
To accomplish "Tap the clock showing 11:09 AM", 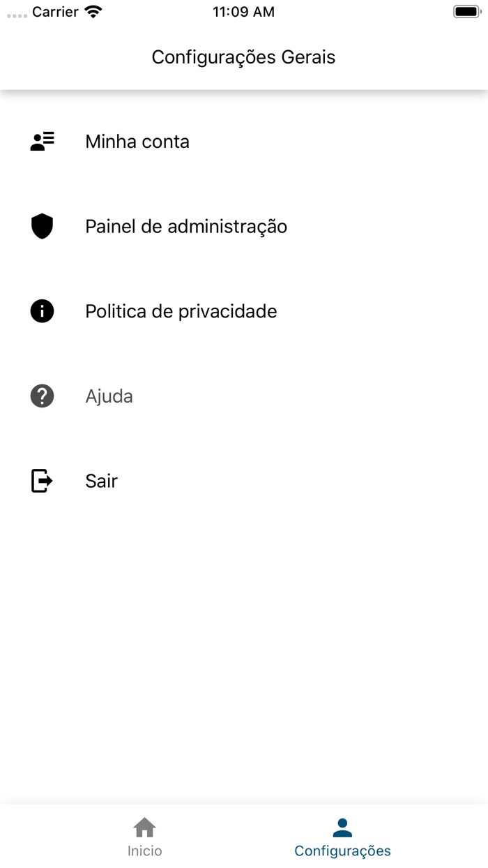I will click(243, 12).
